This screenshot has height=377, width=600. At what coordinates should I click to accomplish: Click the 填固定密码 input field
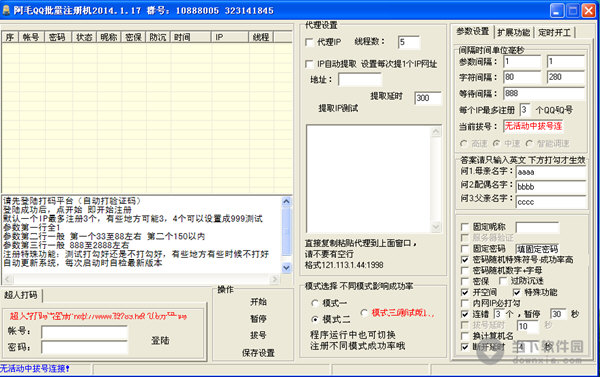(537, 249)
